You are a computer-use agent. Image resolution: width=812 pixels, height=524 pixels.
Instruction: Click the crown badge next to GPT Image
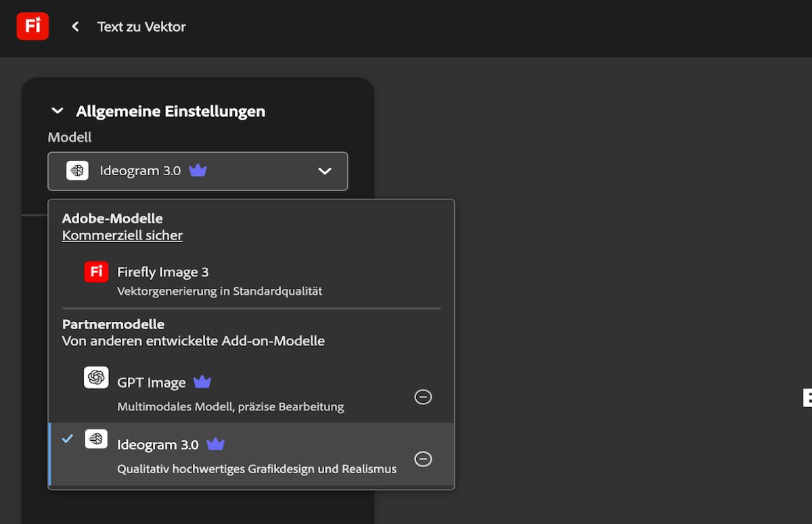(202, 382)
